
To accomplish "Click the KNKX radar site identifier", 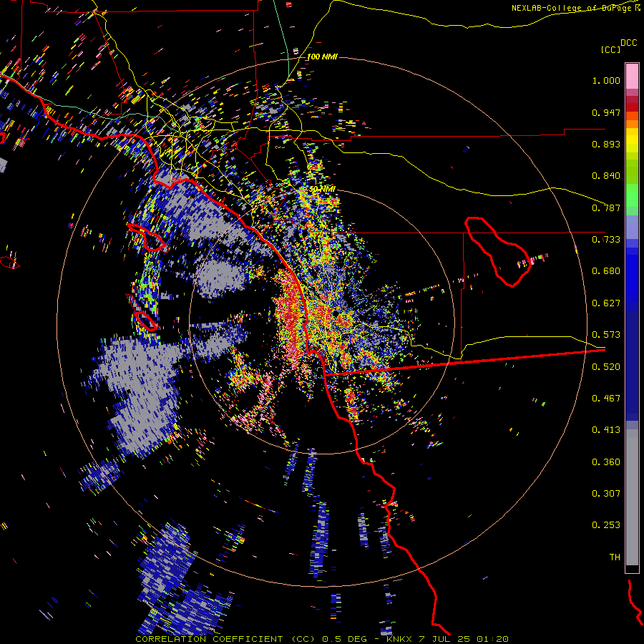I will (400, 639).
